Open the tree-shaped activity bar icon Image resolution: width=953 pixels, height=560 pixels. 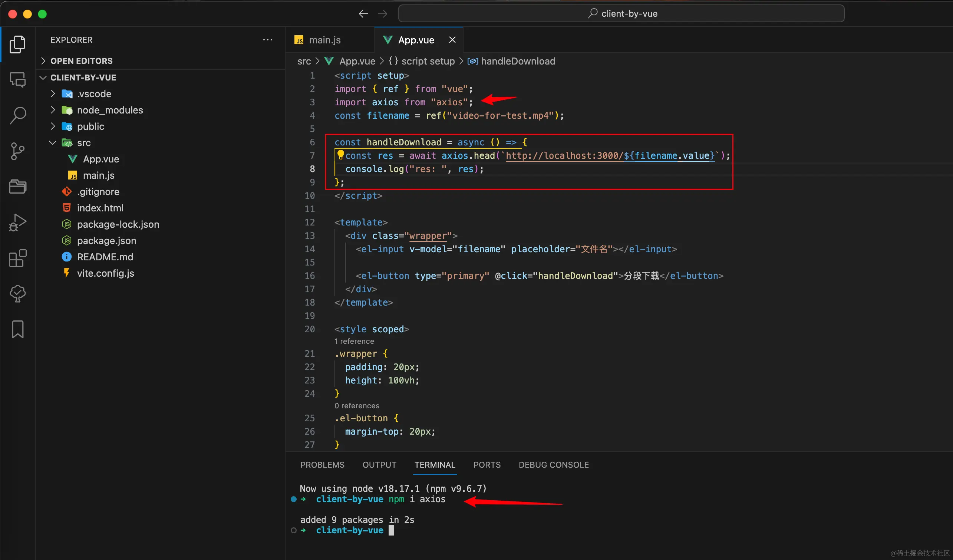point(17,293)
